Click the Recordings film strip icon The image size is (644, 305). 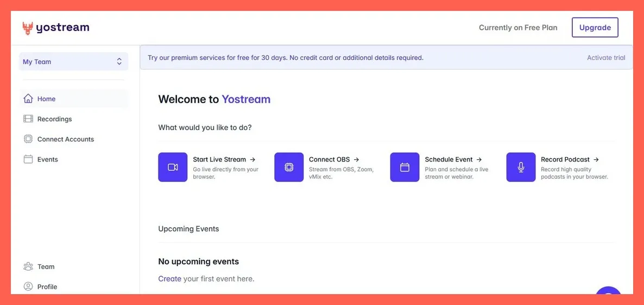click(28, 119)
